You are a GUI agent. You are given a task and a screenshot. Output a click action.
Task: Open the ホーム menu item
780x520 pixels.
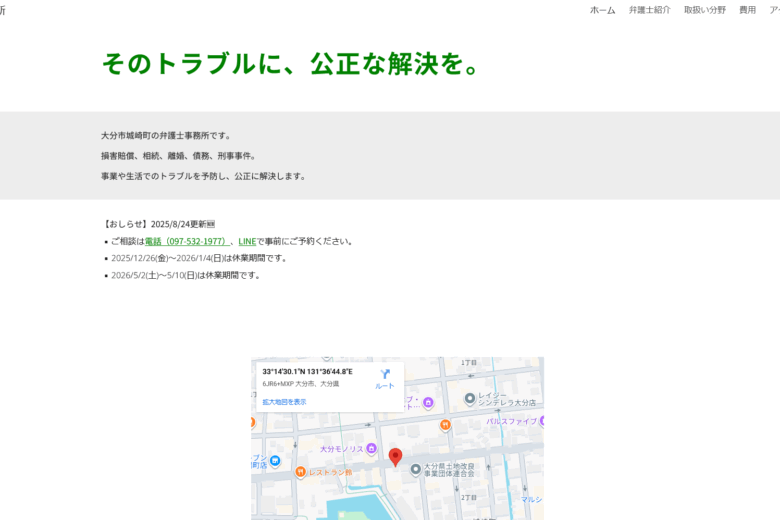pyautogui.click(x=602, y=10)
